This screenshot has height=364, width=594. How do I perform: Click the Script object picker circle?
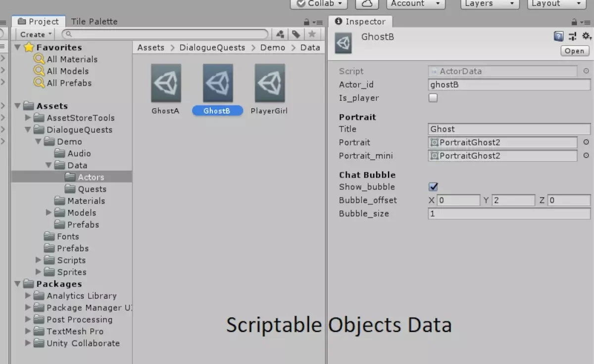tap(586, 71)
